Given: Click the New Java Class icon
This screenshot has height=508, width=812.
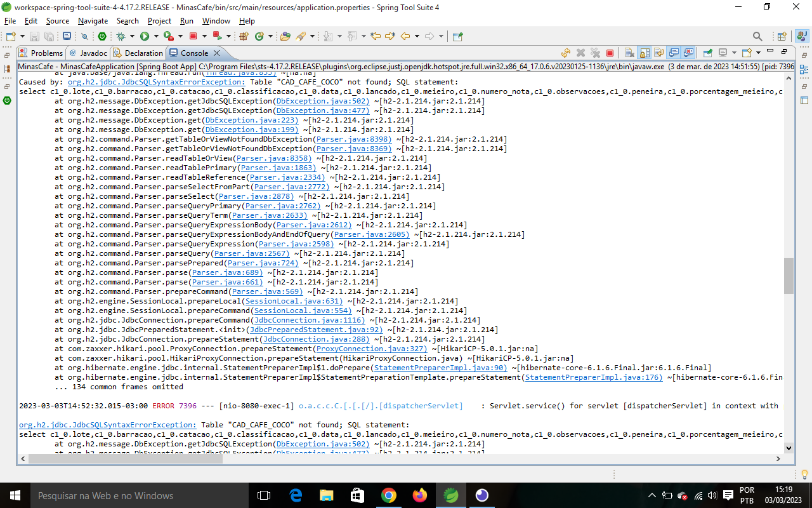Looking at the screenshot, I should click(259, 36).
